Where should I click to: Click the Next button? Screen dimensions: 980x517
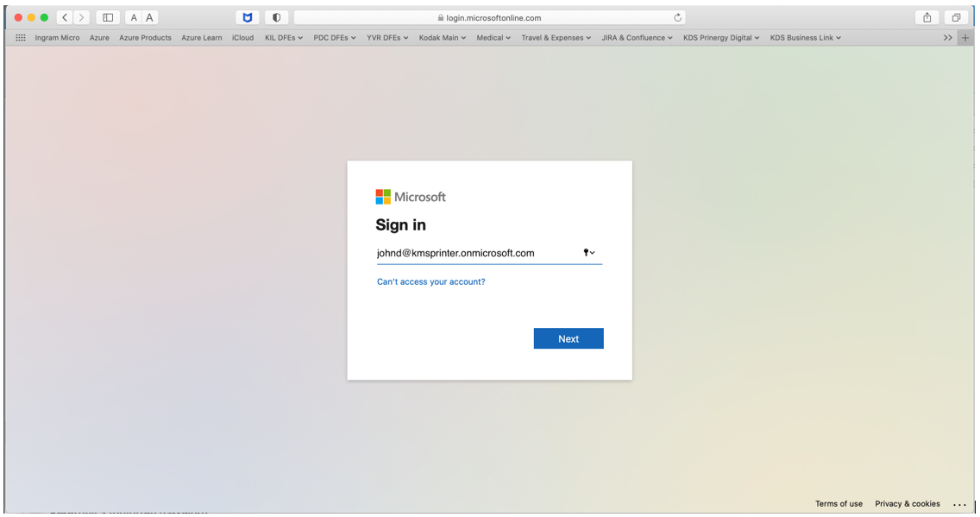[569, 338]
